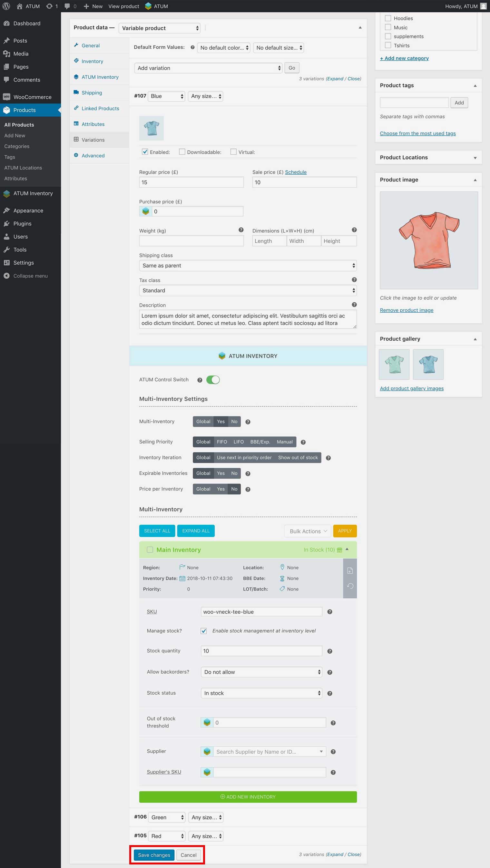Click the help icon next to Stock quantity
This screenshot has height=868, width=490.
pyautogui.click(x=329, y=651)
